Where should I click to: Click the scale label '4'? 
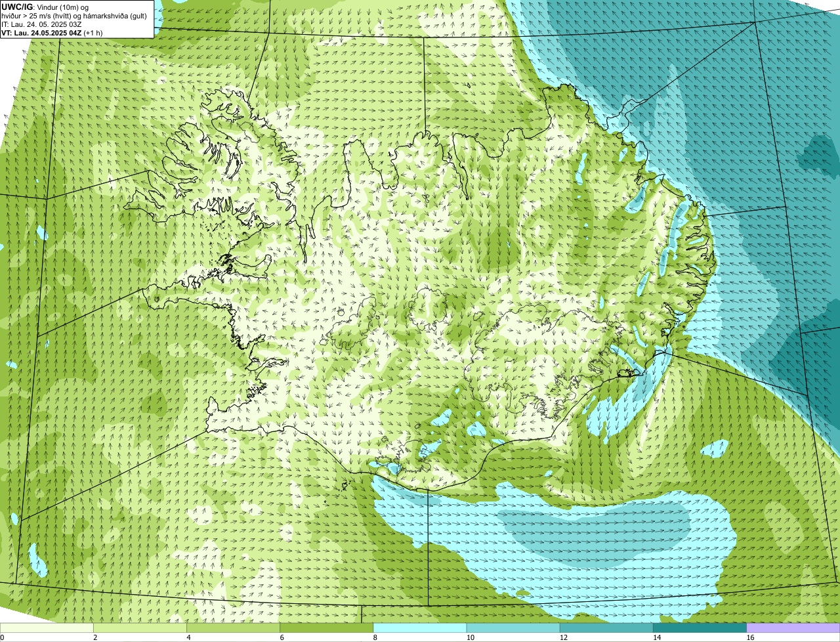coord(189,637)
